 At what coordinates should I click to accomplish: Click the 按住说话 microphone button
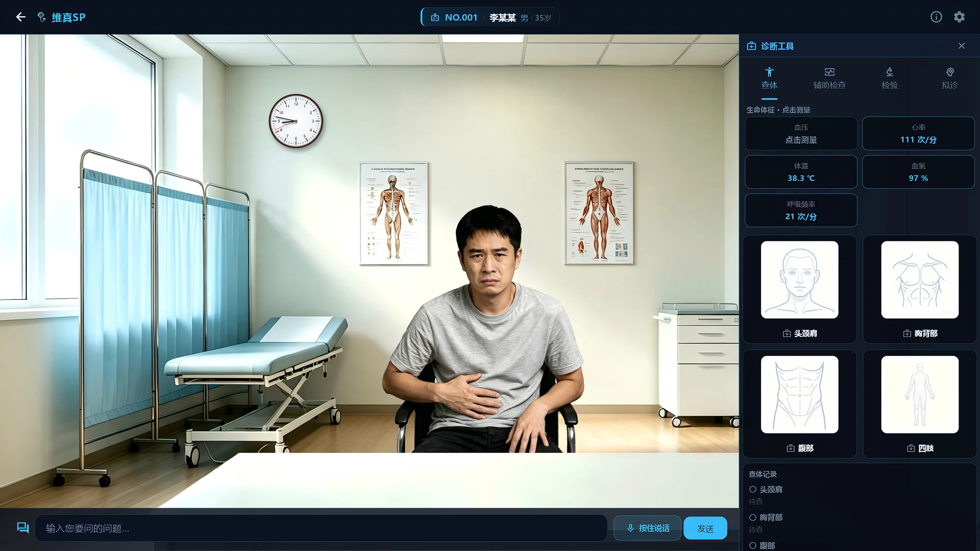(647, 528)
